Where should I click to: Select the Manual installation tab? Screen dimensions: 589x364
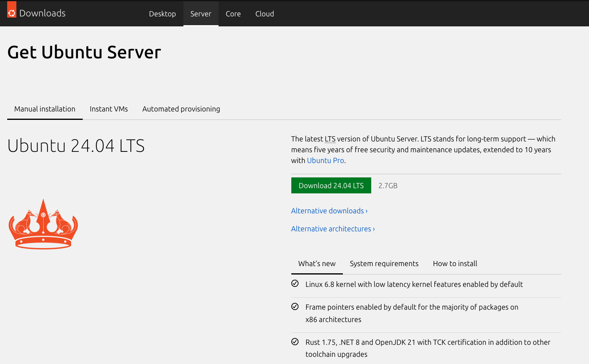pos(45,109)
